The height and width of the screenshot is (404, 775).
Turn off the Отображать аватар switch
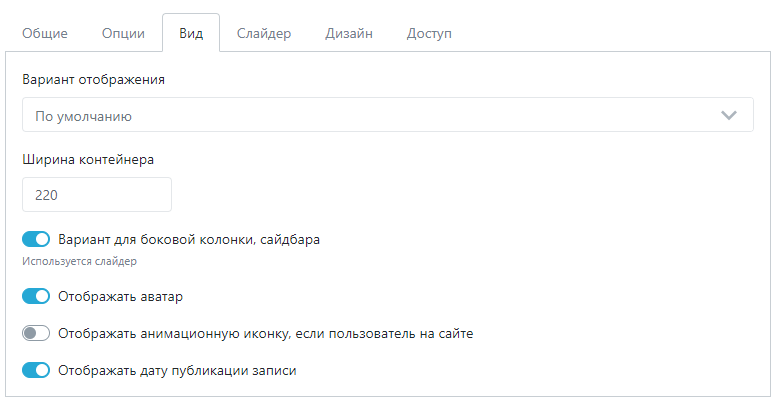[x=36, y=296]
